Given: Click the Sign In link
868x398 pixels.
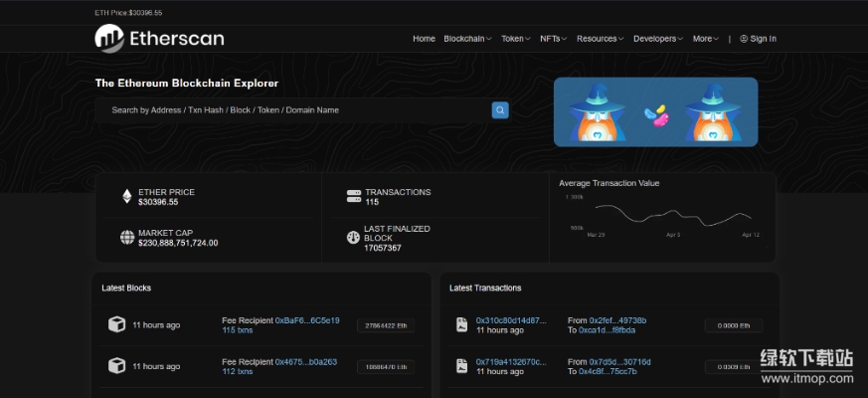Looking at the screenshot, I should pos(764,39).
